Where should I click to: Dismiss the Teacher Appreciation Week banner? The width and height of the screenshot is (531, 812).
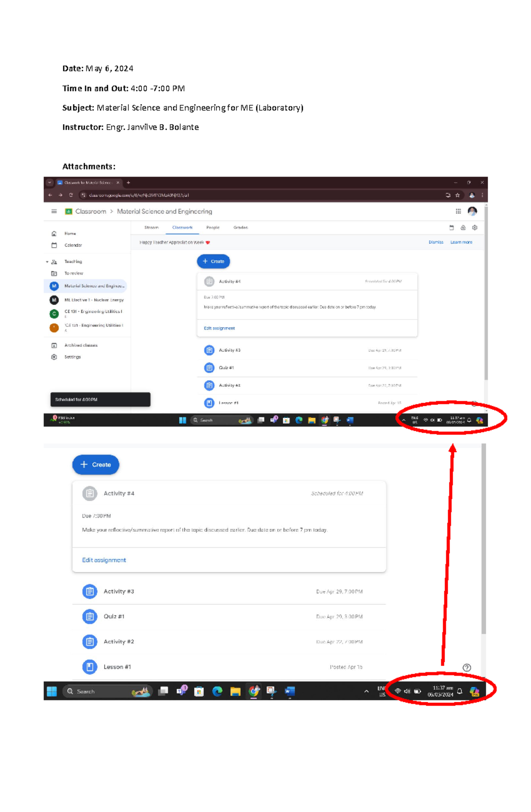tap(436, 242)
